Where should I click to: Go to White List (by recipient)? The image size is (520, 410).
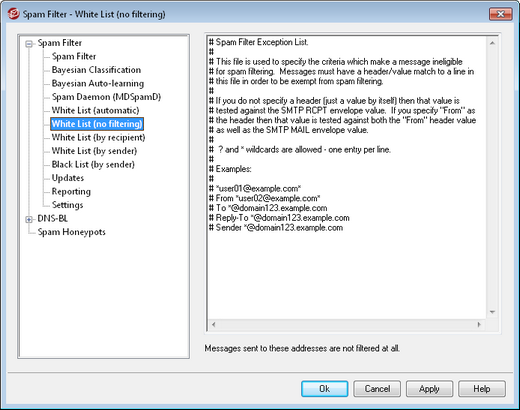point(98,137)
